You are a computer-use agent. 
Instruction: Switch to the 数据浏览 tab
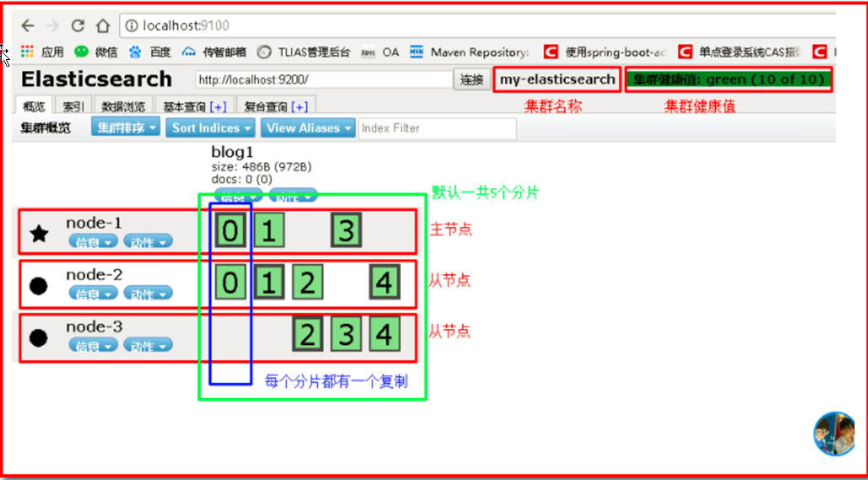click(123, 106)
